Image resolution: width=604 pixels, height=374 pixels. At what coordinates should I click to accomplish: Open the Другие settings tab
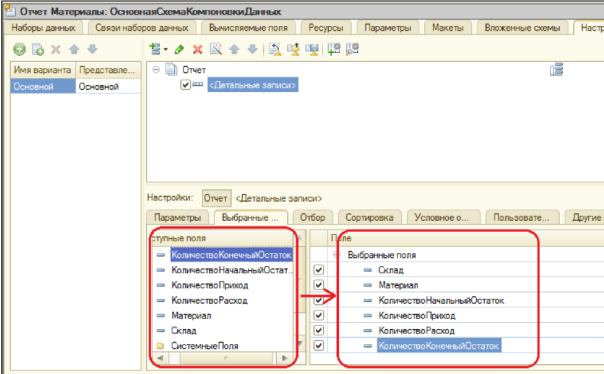click(586, 218)
